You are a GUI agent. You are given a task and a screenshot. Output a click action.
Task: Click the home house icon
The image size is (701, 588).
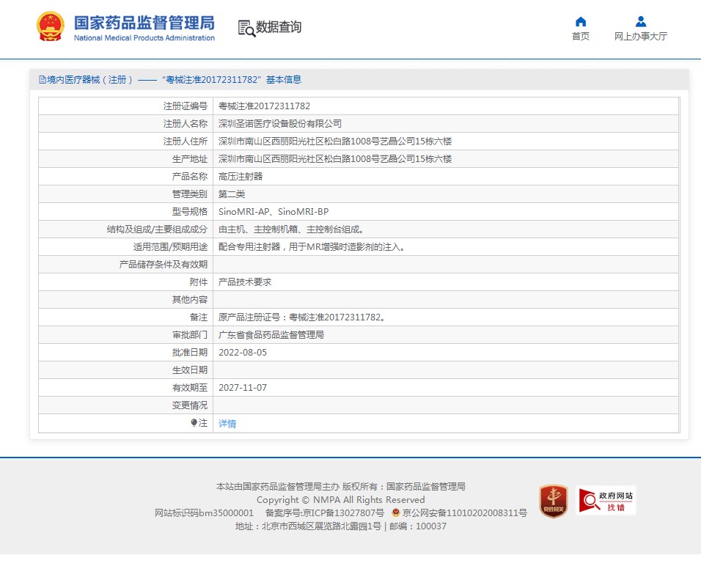click(x=580, y=21)
